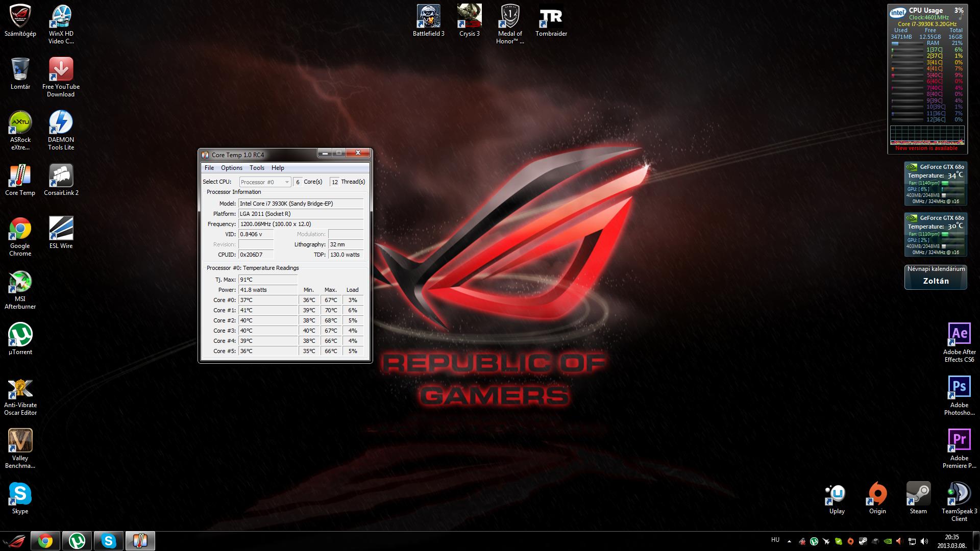
Task: Open the ASRock eXtreme tuner icon
Action: [x=20, y=123]
